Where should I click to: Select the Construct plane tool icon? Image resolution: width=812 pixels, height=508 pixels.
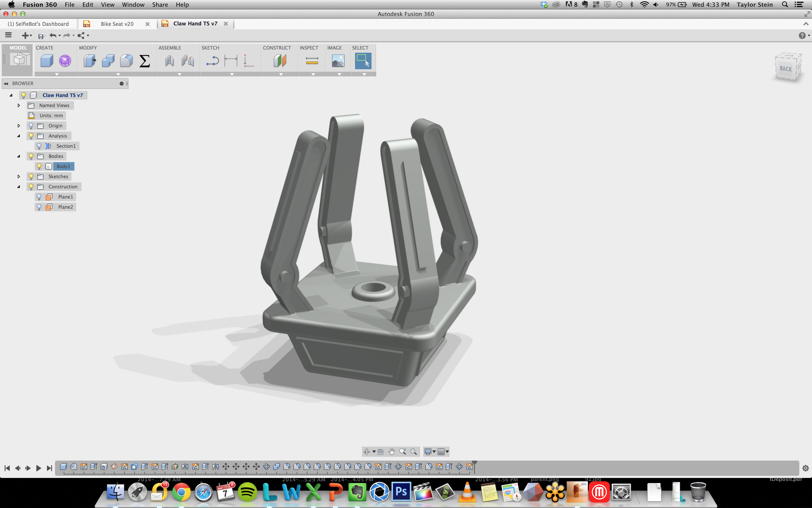(280, 61)
